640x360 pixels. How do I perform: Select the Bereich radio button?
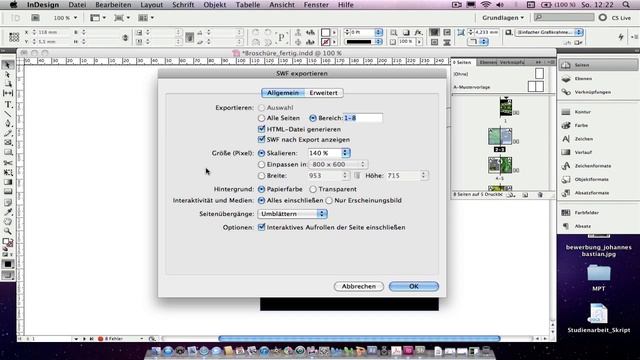click(313, 118)
